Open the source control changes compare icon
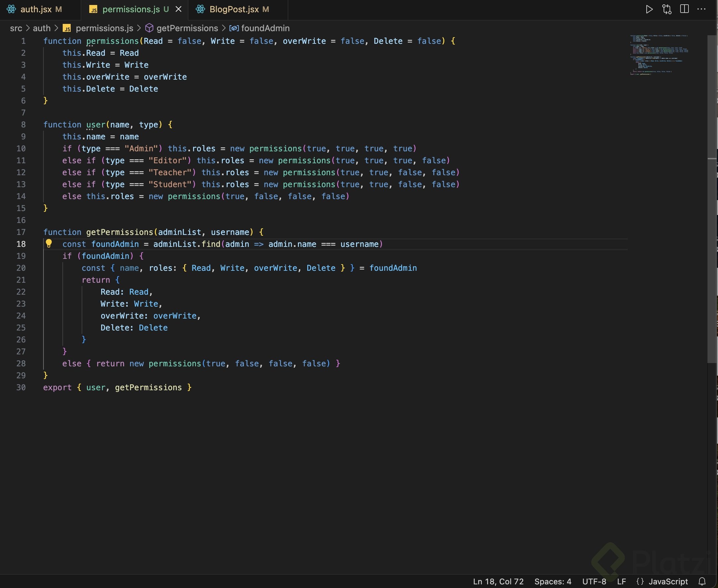718x588 pixels. pyautogui.click(x=667, y=9)
